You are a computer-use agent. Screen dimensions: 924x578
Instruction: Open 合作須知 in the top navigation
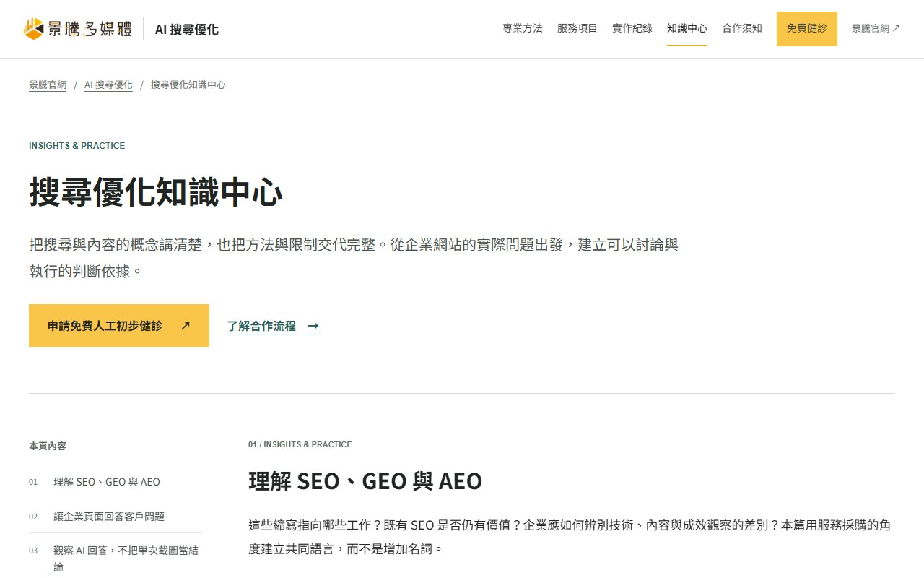tap(742, 28)
